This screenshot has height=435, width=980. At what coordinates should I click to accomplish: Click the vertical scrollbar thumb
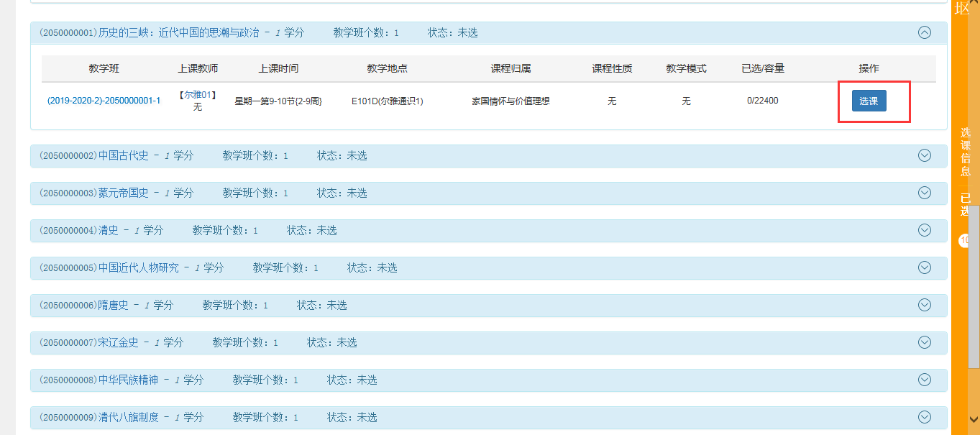click(974, 288)
